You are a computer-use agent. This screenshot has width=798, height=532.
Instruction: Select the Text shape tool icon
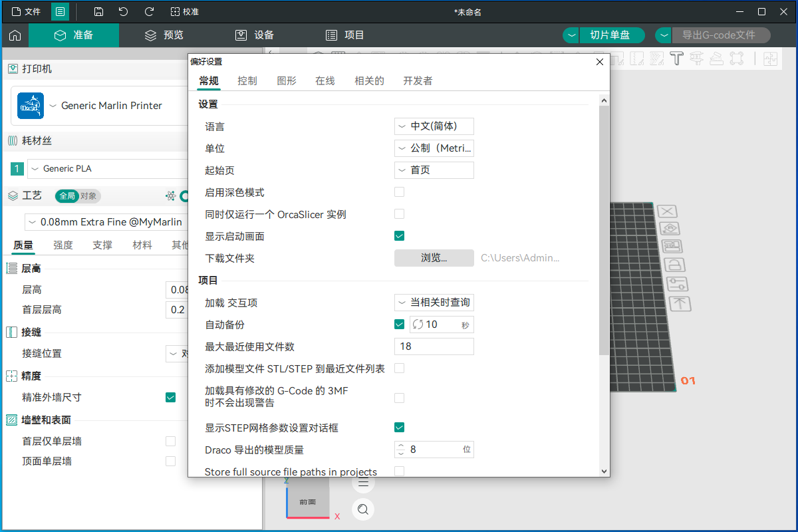[x=677, y=59]
